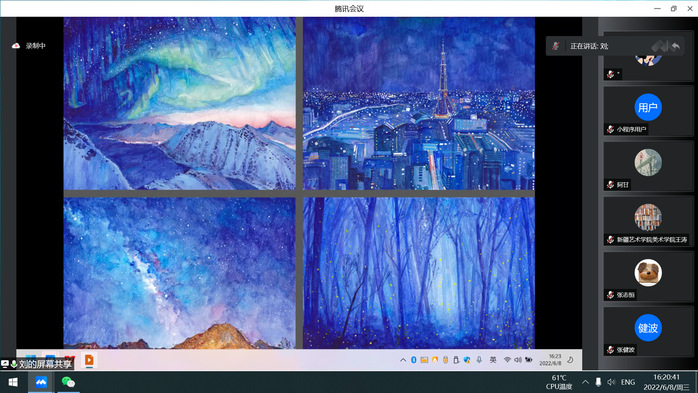Click the Windows Start button
Screen dimensions: 698x393
(x=13, y=382)
